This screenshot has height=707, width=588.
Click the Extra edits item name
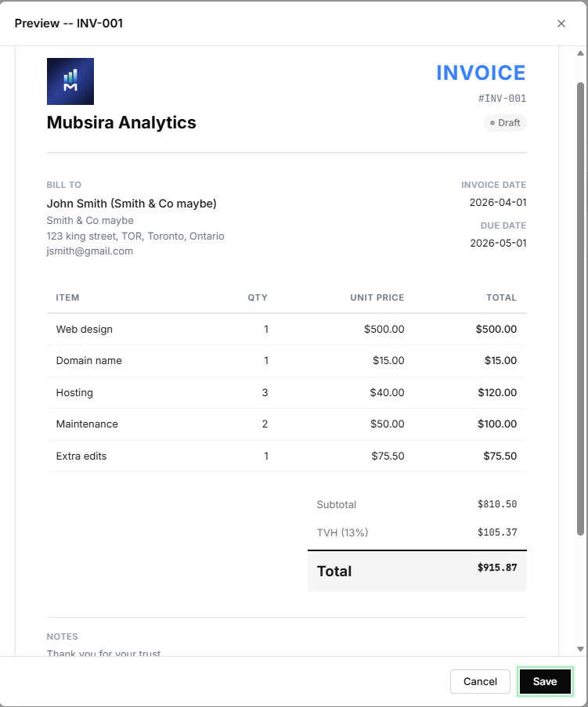click(x=81, y=456)
